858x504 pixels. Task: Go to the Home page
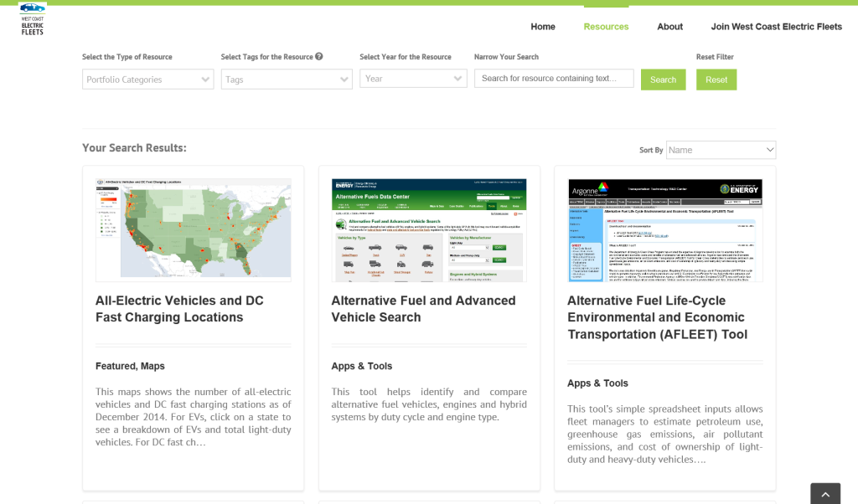pos(543,27)
